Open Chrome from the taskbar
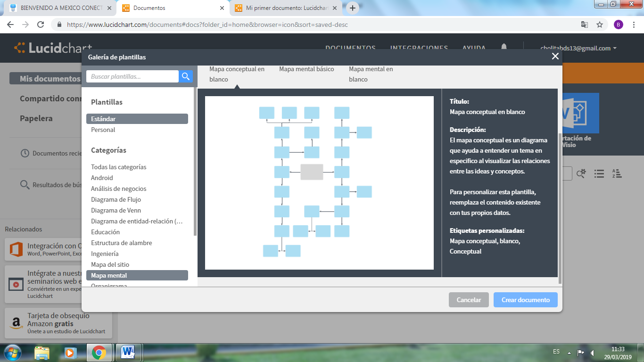 99,352
